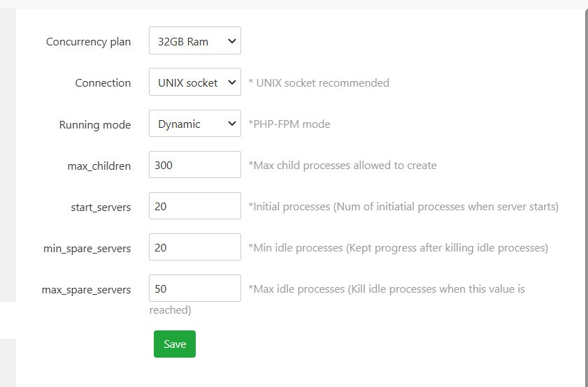
Task: Click the max_children input field
Action: (x=194, y=166)
